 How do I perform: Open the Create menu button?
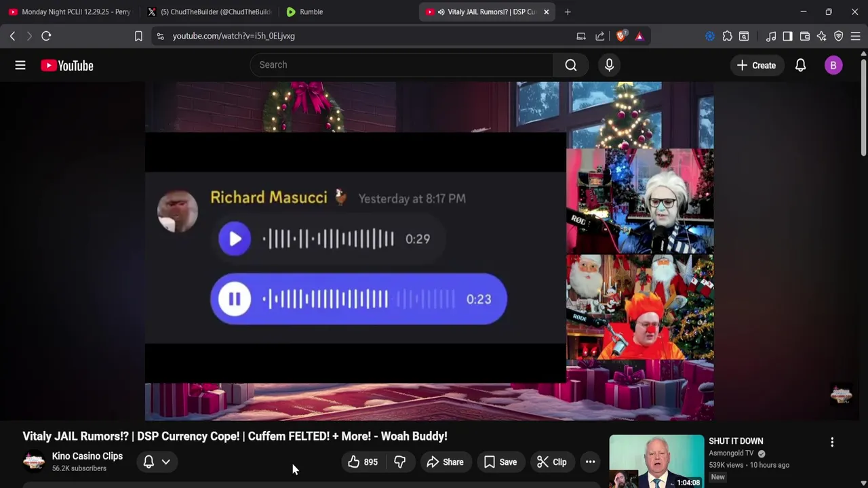tap(756, 65)
